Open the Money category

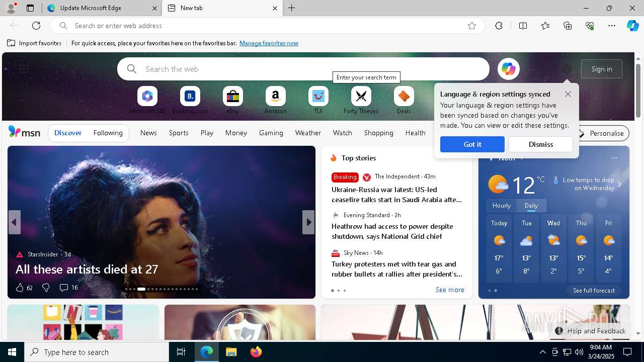[236, 133]
